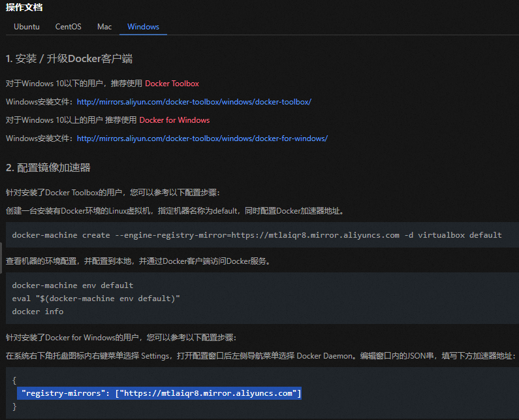Click the red Docker Toolbox text
The width and height of the screenshot is (519, 420).
tap(172, 84)
